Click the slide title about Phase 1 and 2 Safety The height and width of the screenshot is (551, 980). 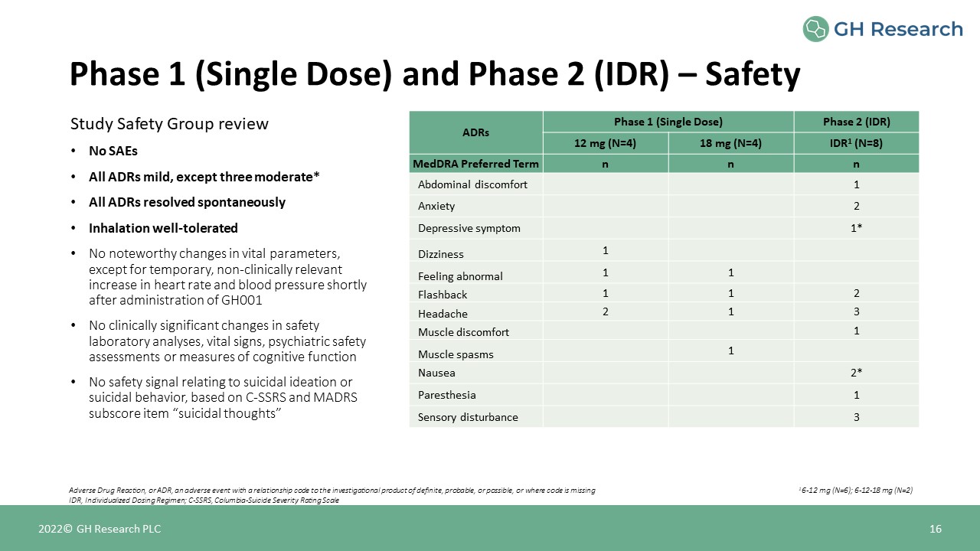click(434, 74)
